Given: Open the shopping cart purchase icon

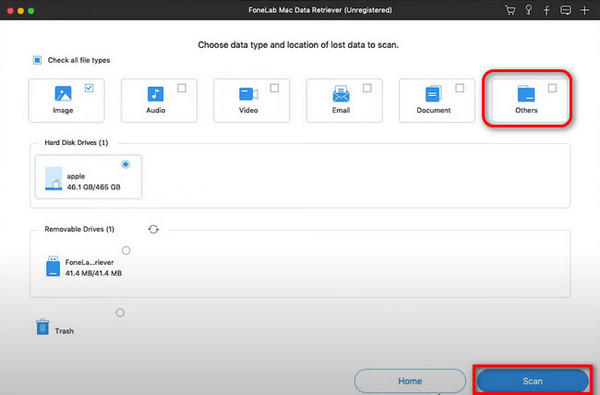Looking at the screenshot, I should (x=510, y=10).
